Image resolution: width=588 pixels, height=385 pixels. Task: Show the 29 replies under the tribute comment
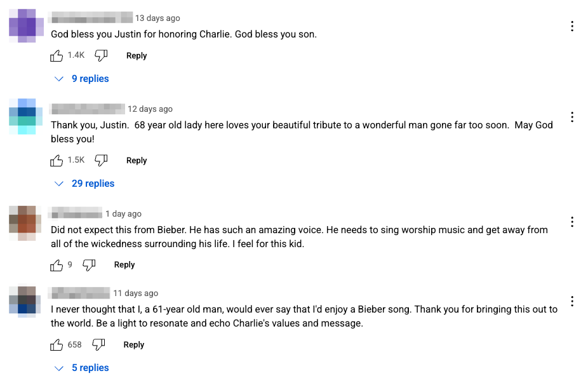pos(93,183)
